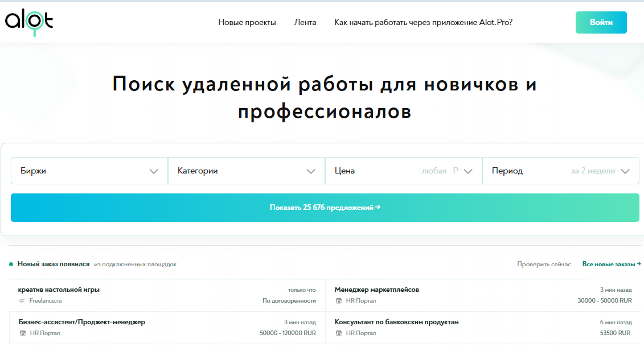Click HR Портал label under Менеджер маркетплейсов
This screenshot has height=351, width=644.
pos(360,300)
